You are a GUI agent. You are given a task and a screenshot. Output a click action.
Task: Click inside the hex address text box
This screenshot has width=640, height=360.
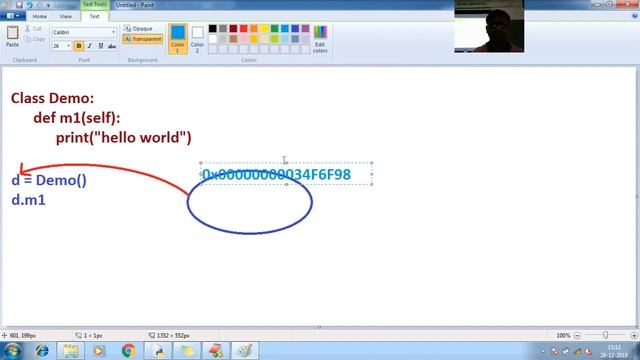point(286,174)
